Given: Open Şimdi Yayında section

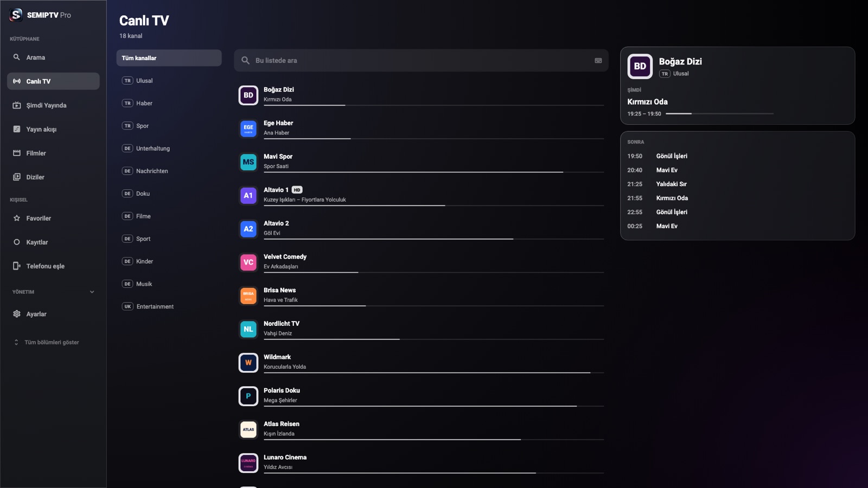Looking at the screenshot, I should 53,105.
